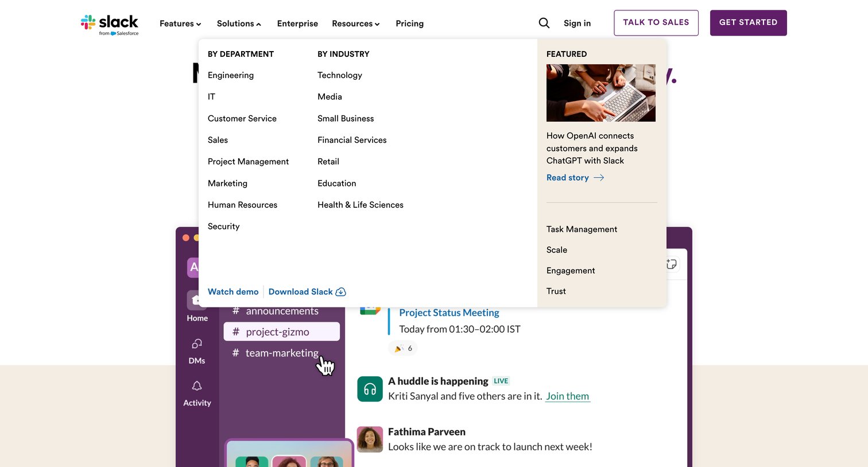868x467 pixels.
Task: Expand the Features menu
Action: [x=180, y=24]
